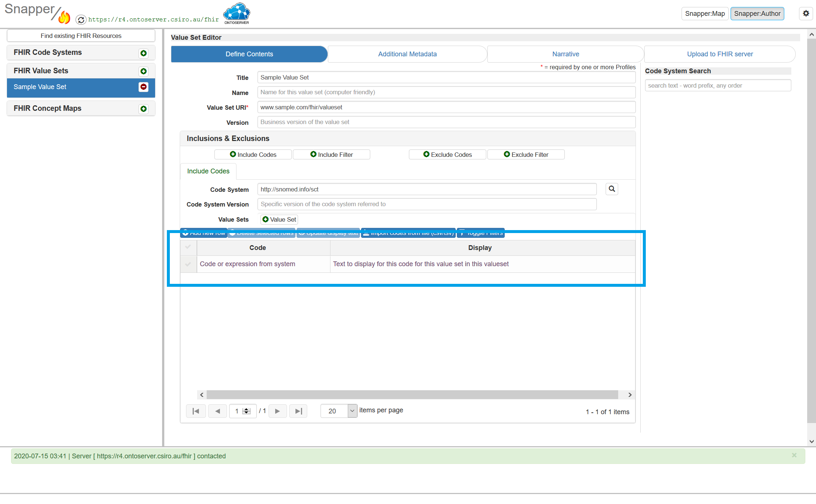This screenshot has width=816, height=504.
Task: Go to previous page of the codes grid
Action: pyautogui.click(x=217, y=411)
